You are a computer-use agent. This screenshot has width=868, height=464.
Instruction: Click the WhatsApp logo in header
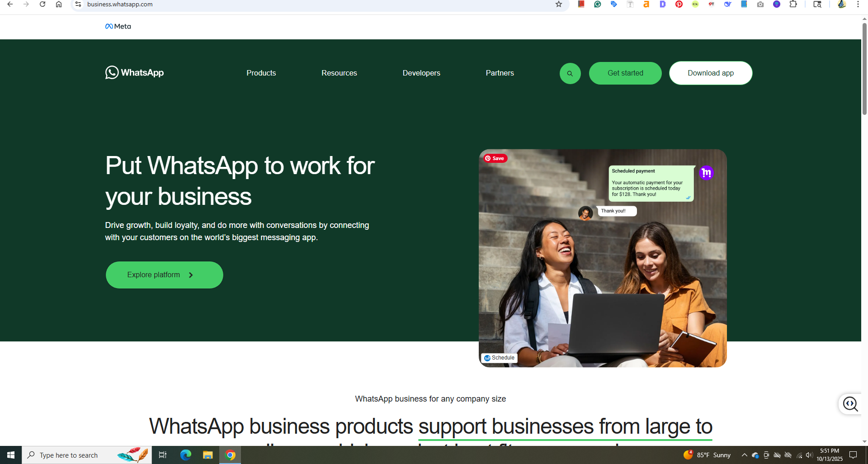[x=135, y=73]
